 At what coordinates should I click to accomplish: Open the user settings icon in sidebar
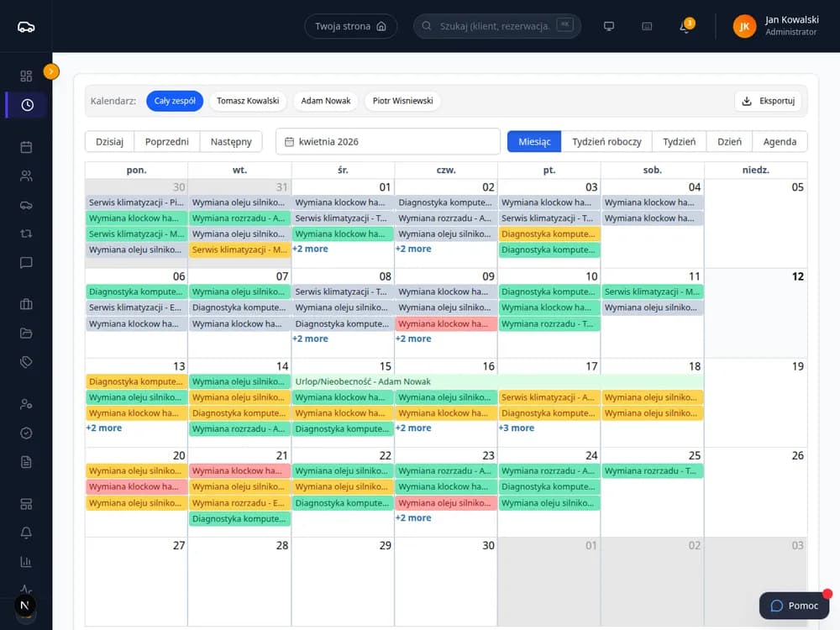[26, 404]
